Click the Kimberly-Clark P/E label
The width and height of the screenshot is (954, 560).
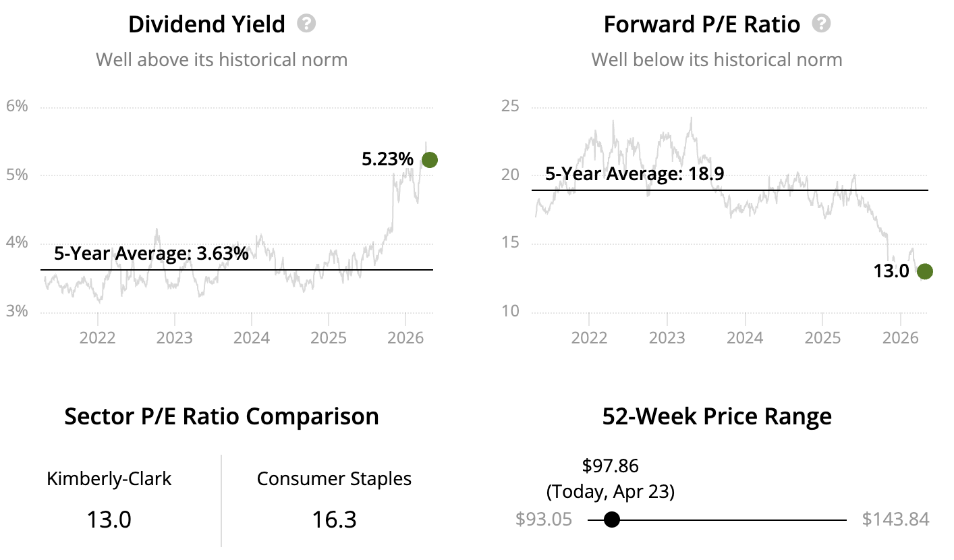(109, 479)
